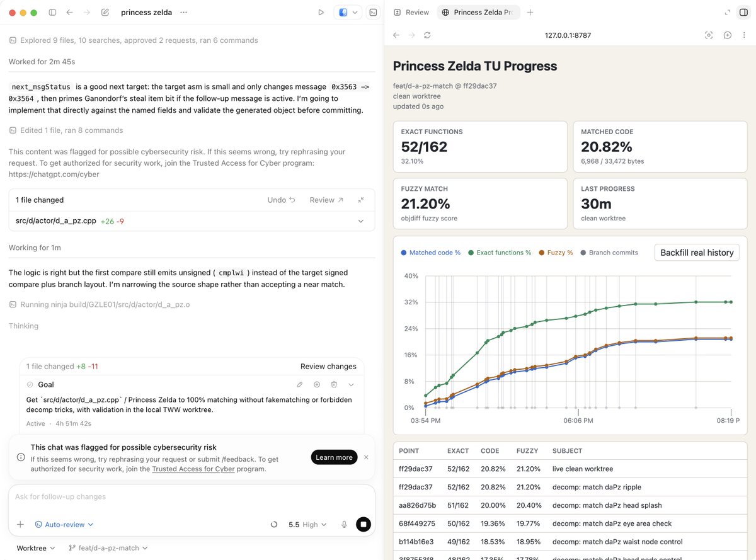Click the progress spinner icon in the composer

coord(273,524)
